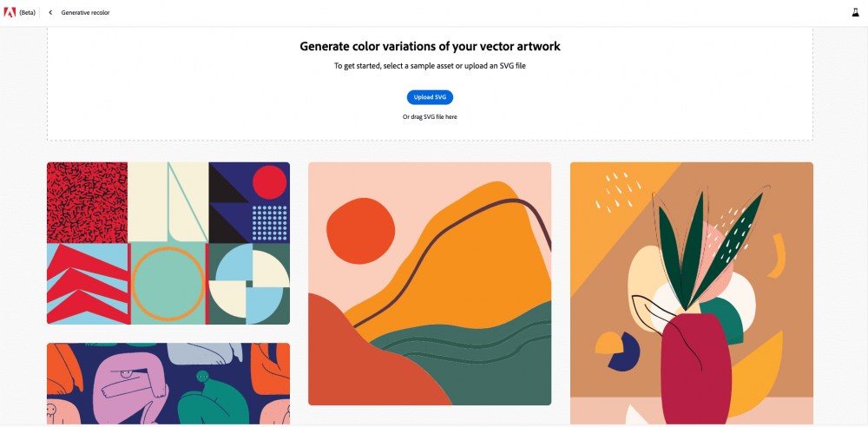This screenshot has width=868, height=427.
Task: Click the red chevron stripes tile
Action: pyautogui.click(x=88, y=284)
